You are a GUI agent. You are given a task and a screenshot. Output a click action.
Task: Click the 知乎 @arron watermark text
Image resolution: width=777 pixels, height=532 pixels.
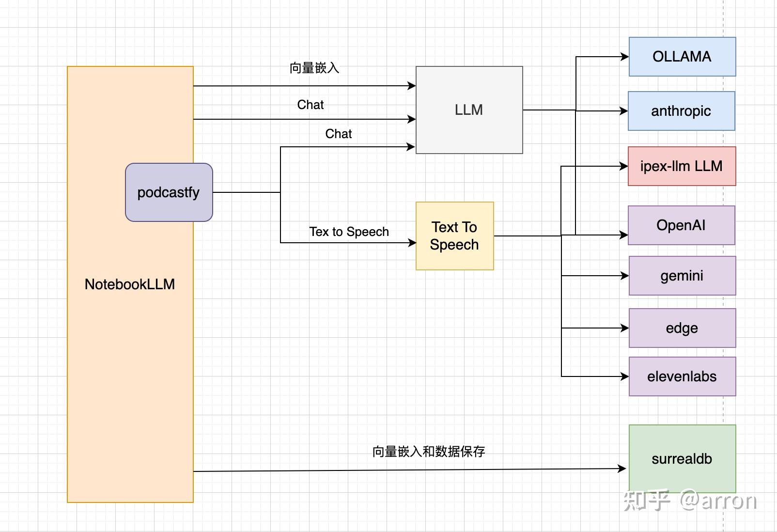(690, 501)
